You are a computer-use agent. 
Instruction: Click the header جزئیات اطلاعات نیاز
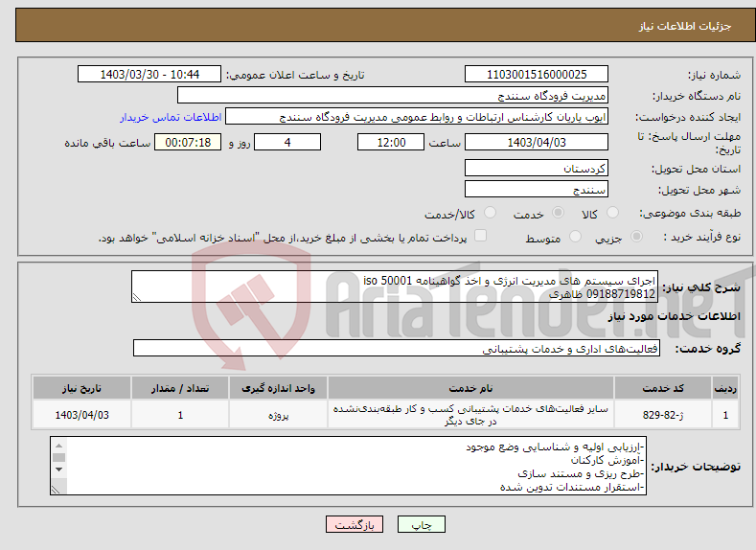click(685, 26)
